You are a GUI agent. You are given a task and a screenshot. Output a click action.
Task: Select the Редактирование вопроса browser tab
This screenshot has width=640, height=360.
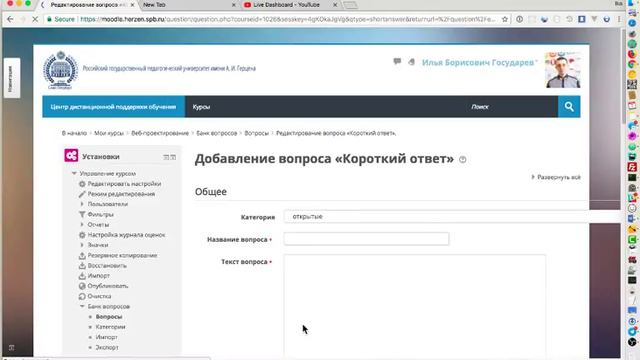(x=89, y=5)
